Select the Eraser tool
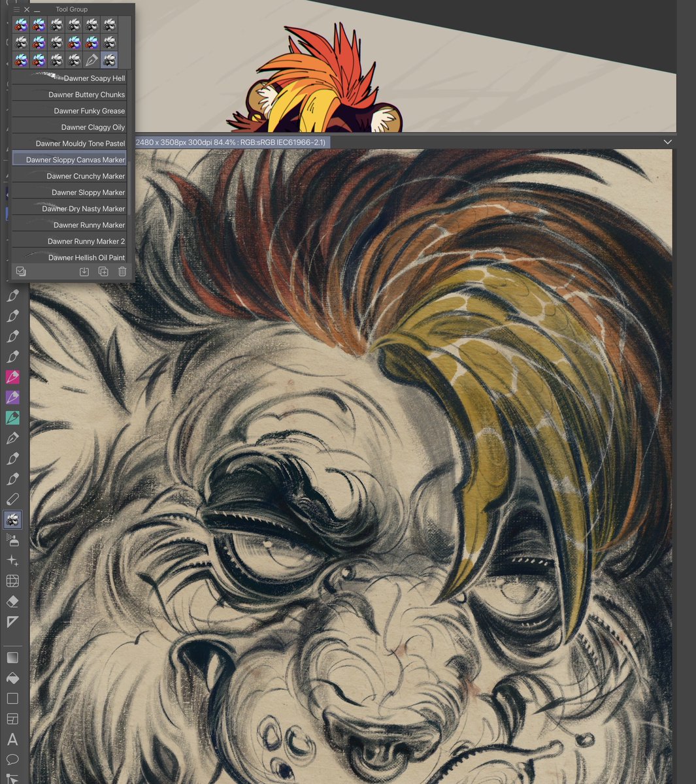The width and height of the screenshot is (696, 784). pyautogui.click(x=12, y=601)
